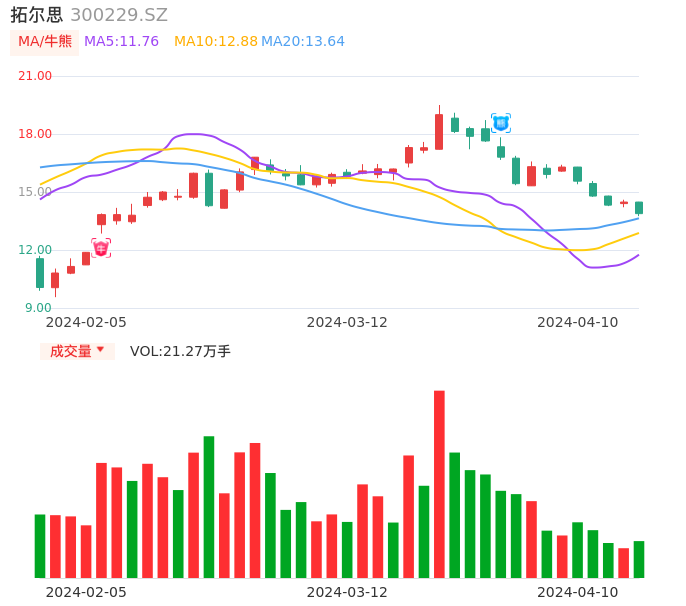
Task: Expand the 成交量 indicator dropdown
Action: (x=77, y=351)
